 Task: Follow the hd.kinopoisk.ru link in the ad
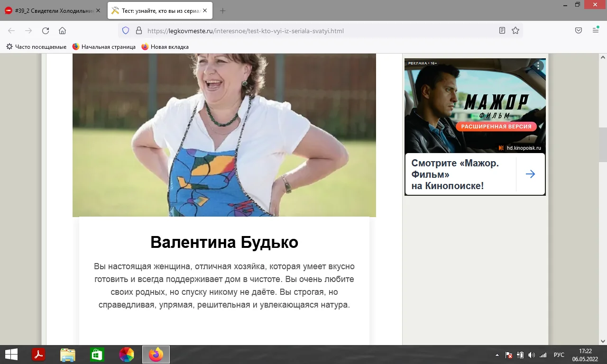coord(523,148)
